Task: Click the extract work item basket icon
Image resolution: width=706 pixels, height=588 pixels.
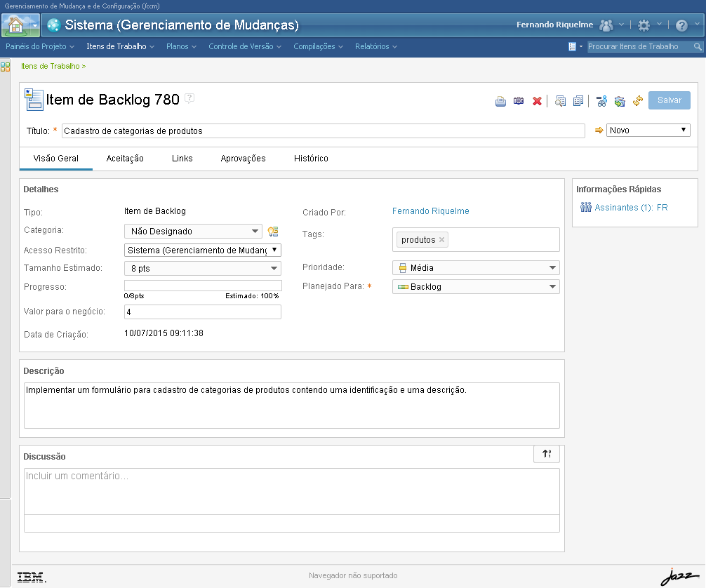Action: tap(620, 101)
